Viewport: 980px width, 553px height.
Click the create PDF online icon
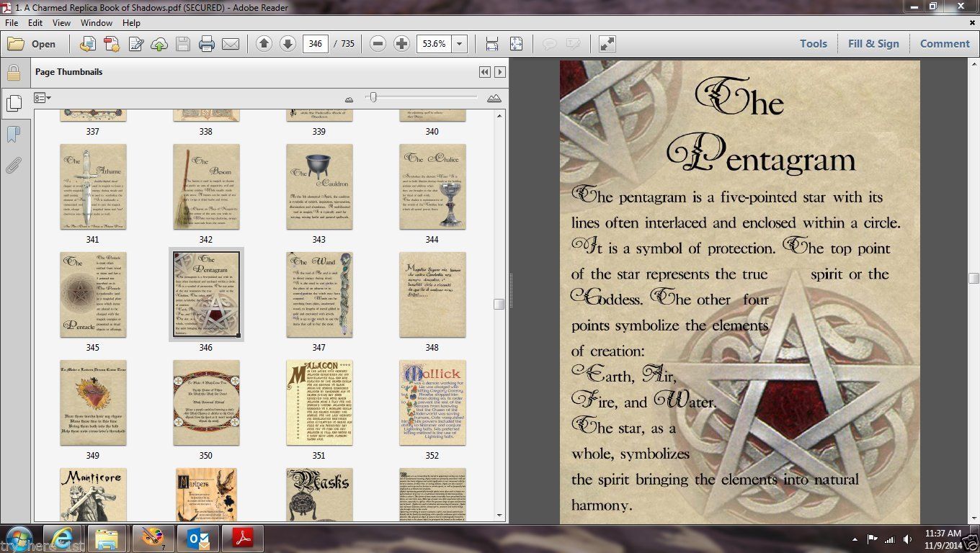[x=111, y=44]
